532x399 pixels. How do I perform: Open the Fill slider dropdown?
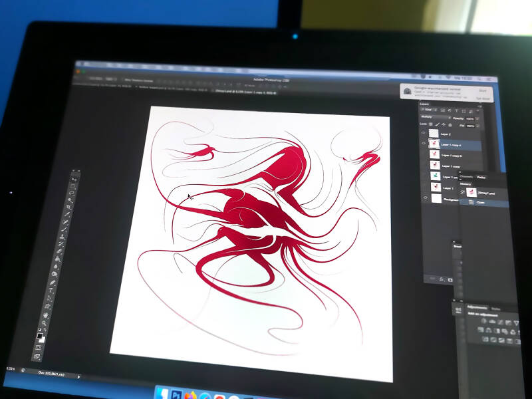click(477, 126)
